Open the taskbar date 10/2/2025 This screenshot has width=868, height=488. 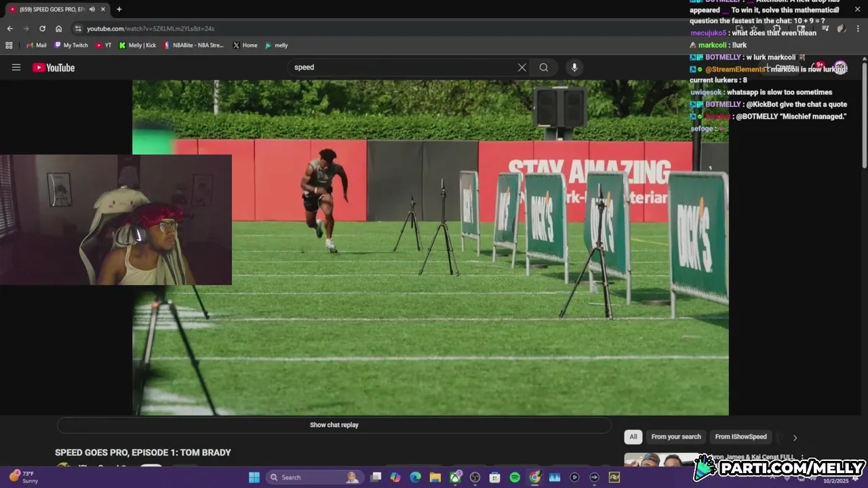point(835,481)
